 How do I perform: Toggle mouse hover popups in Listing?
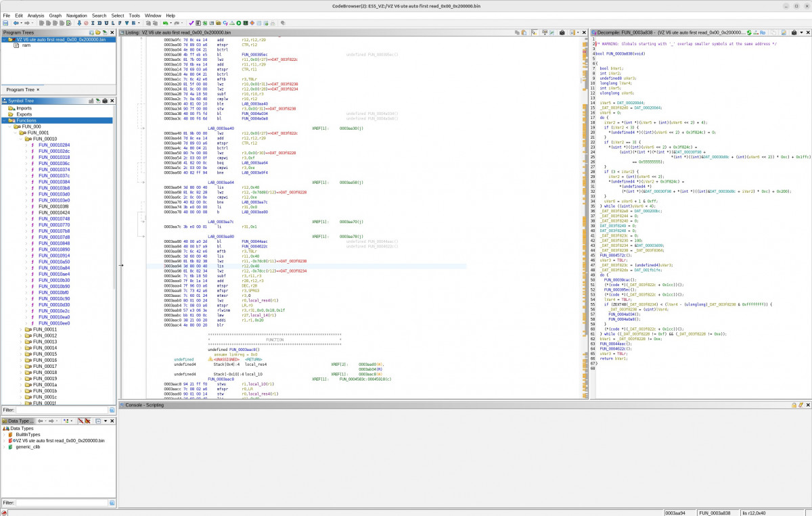click(x=534, y=32)
